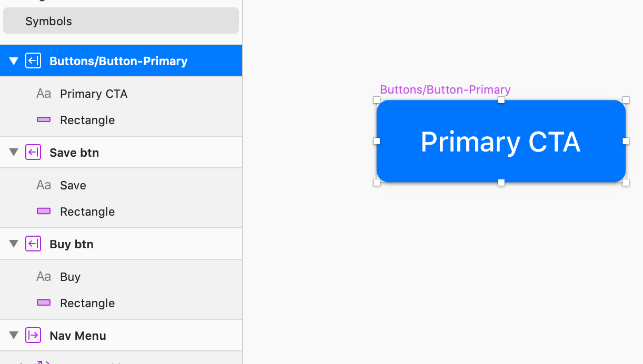Click rectangle shape icon under Save btn
The height and width of the screenshot is (364, 643).
click(x=44, y=211)
